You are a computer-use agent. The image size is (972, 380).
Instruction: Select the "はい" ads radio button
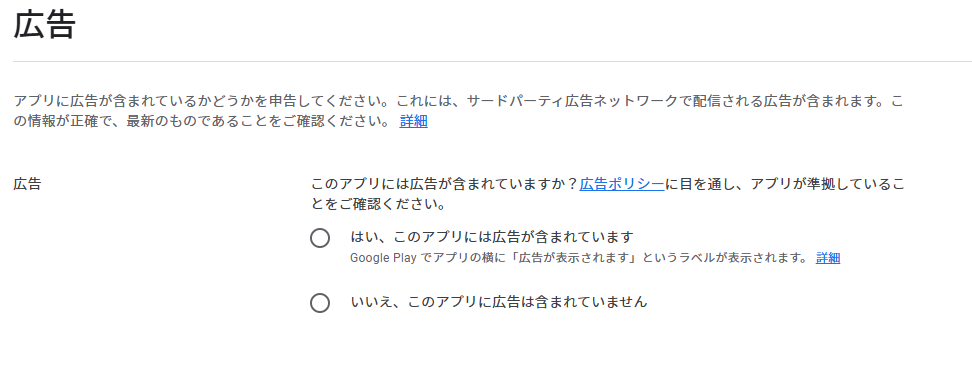pyautogui.click(x=320, y=238)
